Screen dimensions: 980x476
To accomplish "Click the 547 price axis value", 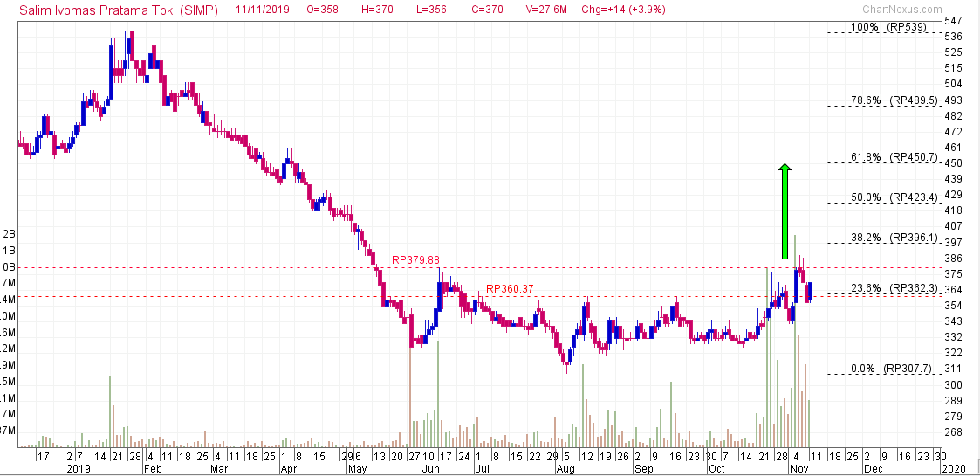I will coord(953,21).
